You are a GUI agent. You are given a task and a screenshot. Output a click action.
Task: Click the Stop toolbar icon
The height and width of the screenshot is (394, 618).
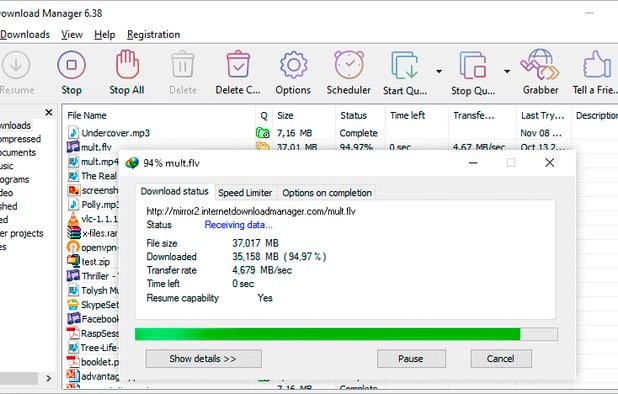click(x=71, y=65)
